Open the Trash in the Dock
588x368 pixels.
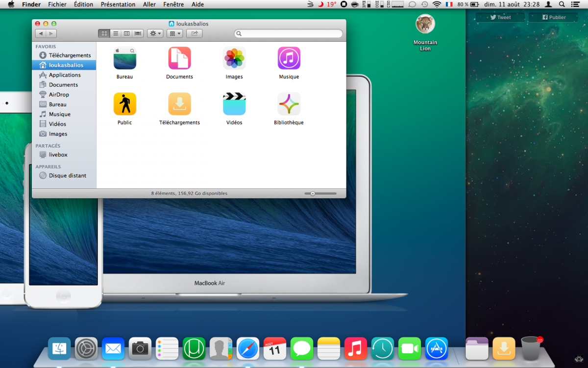[531, 348]
